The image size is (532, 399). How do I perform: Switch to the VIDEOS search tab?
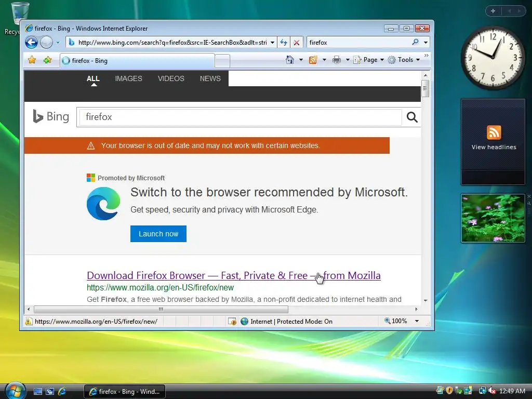pos(171,79)
